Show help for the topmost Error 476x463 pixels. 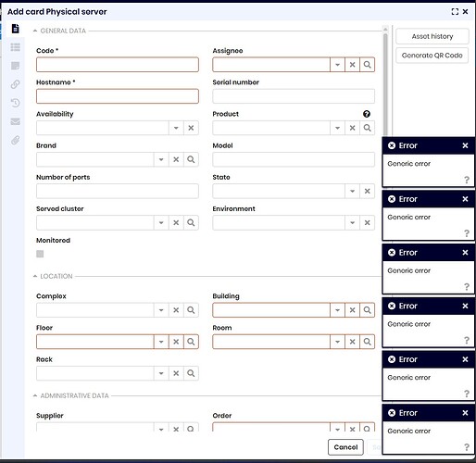click(467, 180)
